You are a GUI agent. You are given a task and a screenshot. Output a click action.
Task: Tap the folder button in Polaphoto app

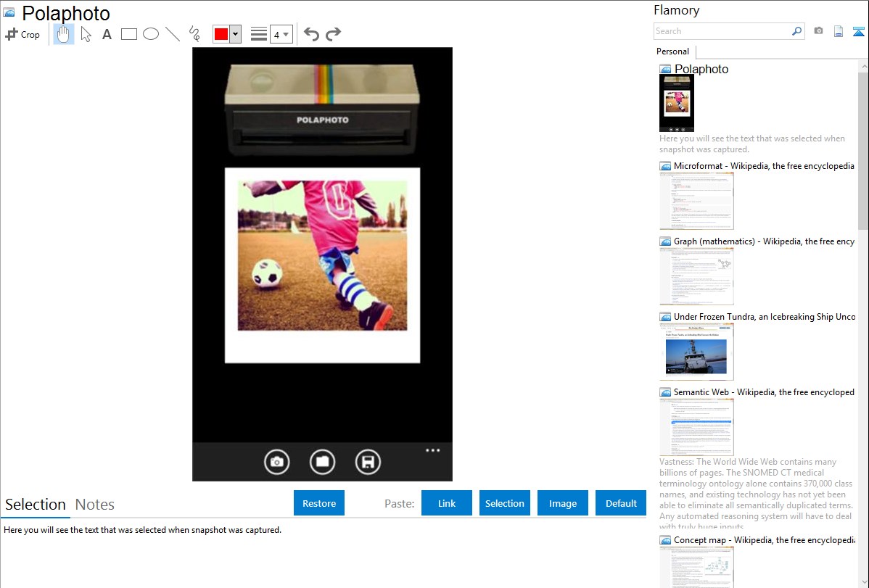[x=322, y=462]
